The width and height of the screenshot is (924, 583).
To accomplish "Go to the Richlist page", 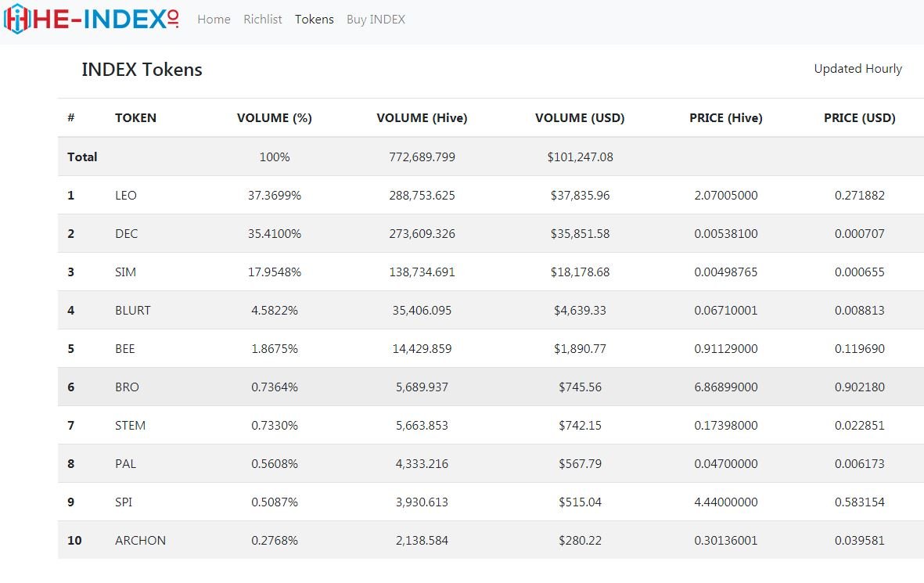I will coord(263,20).
